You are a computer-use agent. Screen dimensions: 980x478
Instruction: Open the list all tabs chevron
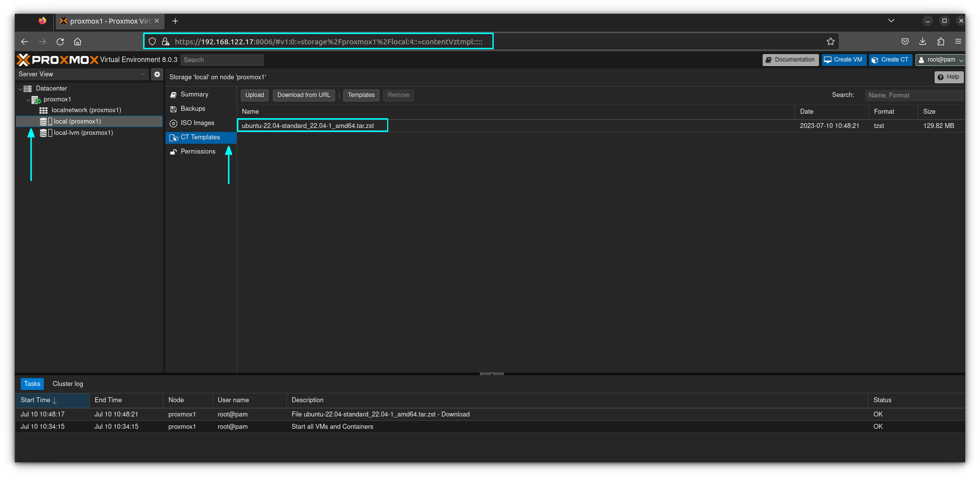click(x=891, y=21)
